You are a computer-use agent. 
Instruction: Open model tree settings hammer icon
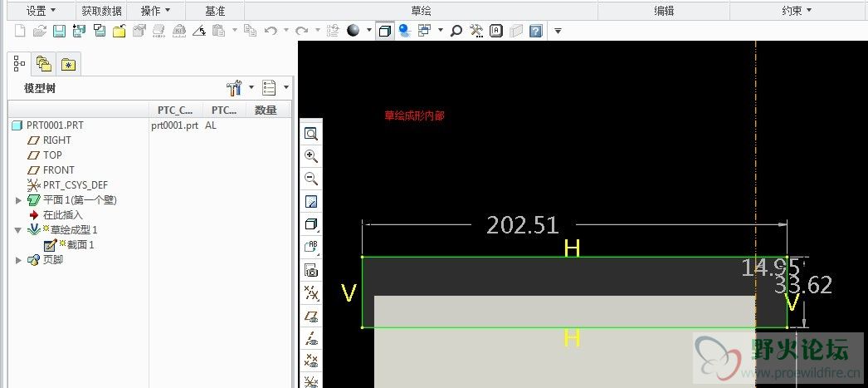point(235,87)
